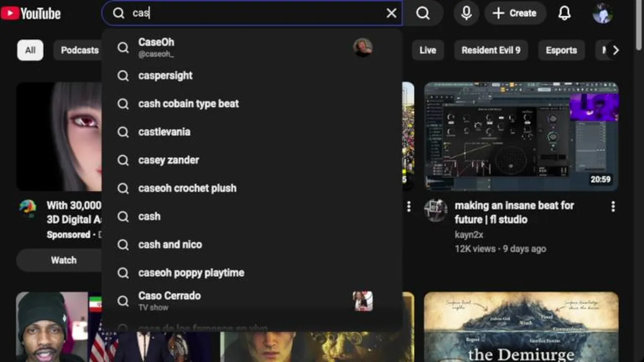The width and height of the screenshot is (644, 362).
Task: Choose the castlevania suggestion
Action: (x=252, y=132)
